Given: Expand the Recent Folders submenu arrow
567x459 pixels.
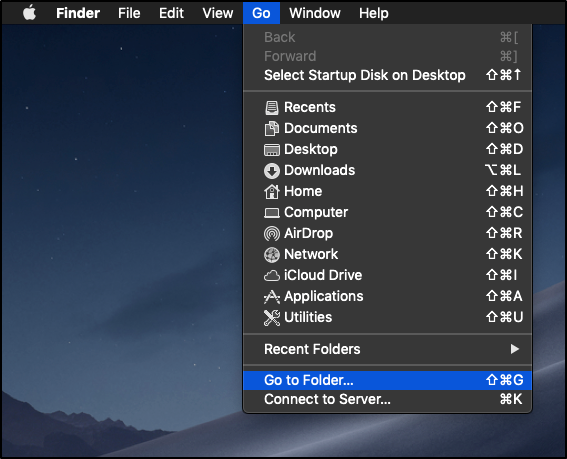Looking at the screenshot, I should 515,349.
